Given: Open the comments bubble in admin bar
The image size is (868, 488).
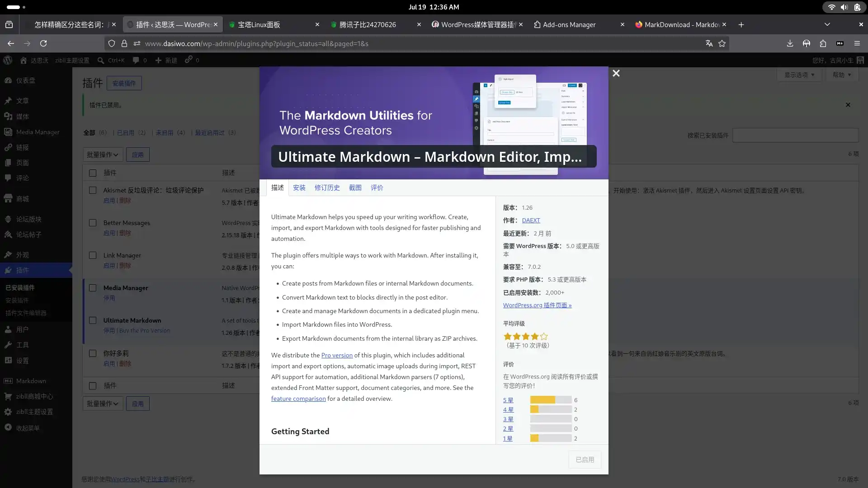Looking at the screenshot, I should pyautogui.click(x=140, y=60).
